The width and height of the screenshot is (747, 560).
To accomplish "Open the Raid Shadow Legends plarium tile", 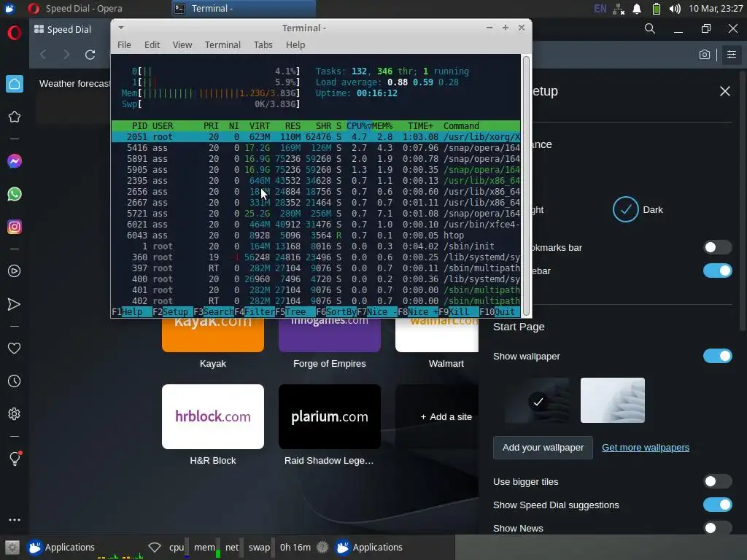I will [x=330, y=416].
